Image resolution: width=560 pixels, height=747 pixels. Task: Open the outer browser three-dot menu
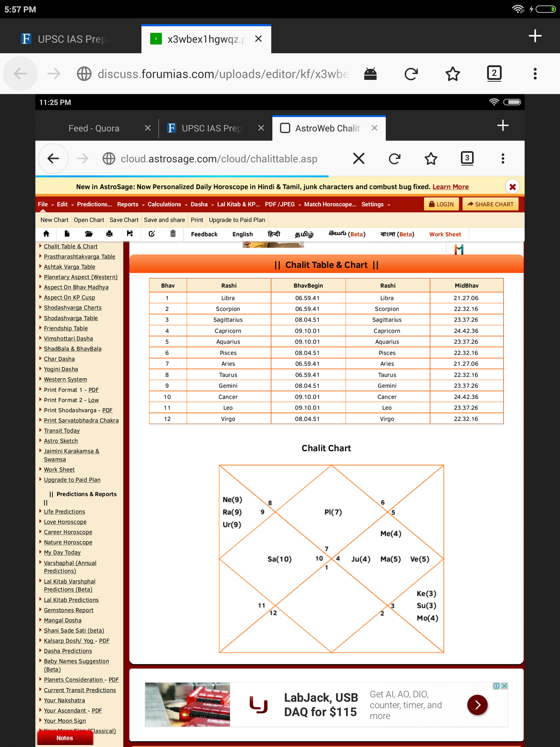[x=535, y=74]
